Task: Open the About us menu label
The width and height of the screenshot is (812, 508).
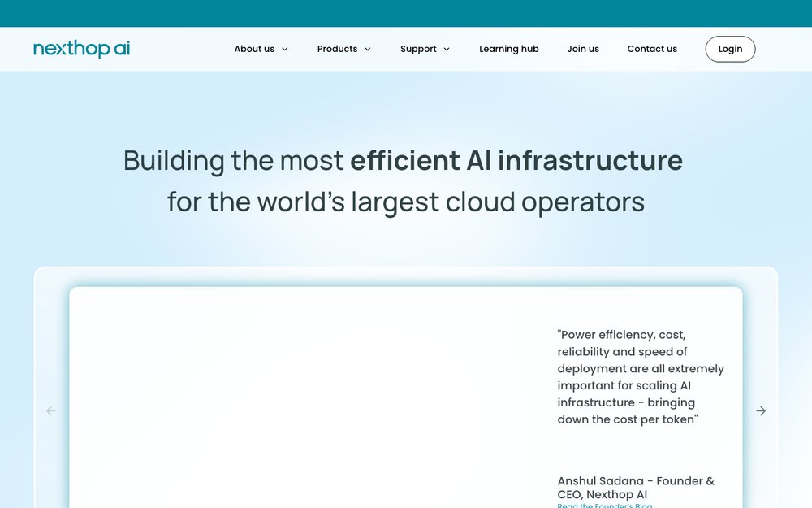Action: [x=254, y=49]
